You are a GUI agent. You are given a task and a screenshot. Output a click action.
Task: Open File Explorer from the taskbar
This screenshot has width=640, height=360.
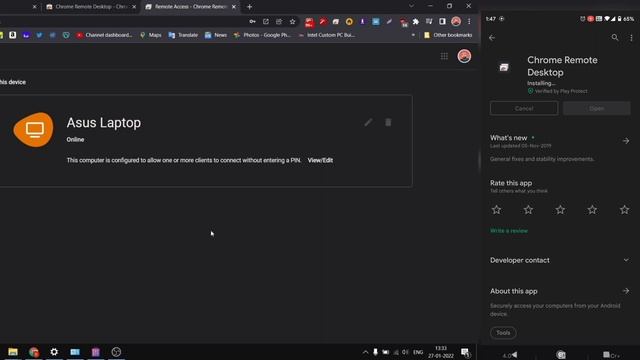click(13, 352)
